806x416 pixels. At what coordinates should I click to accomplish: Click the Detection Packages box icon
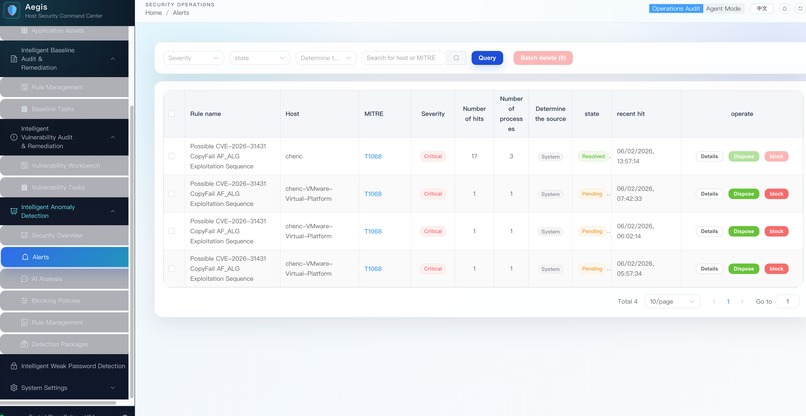(24, 344)
